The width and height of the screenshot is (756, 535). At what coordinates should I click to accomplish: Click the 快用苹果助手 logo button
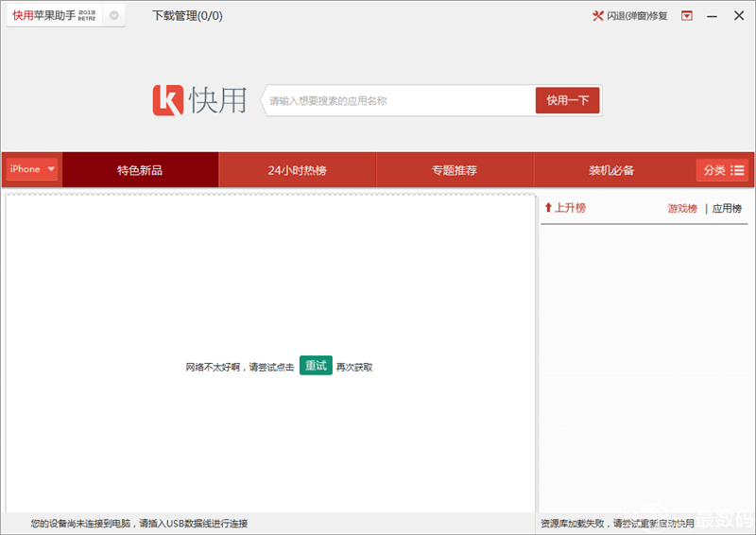[x=54, y=15]
